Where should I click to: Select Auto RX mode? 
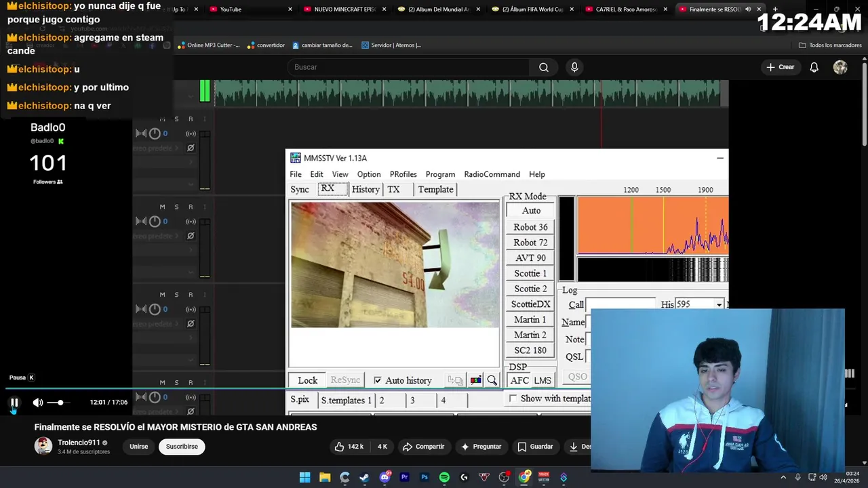(531, 211)
